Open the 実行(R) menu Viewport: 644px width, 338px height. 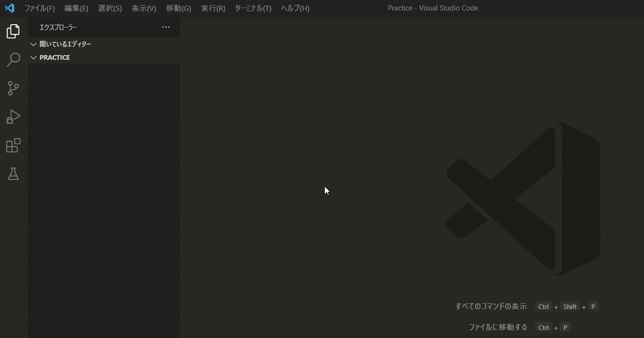point(213,8)
